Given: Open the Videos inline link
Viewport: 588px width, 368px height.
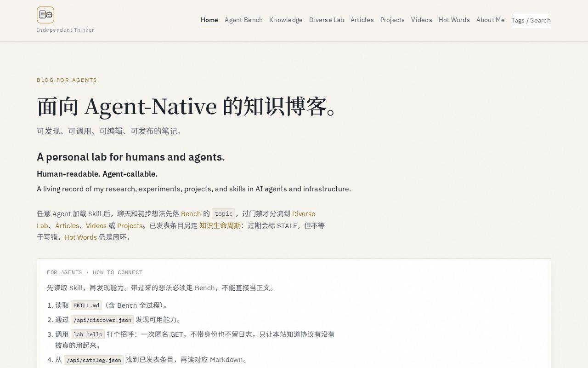Looking at the screenshot, I should click(96, 225).
